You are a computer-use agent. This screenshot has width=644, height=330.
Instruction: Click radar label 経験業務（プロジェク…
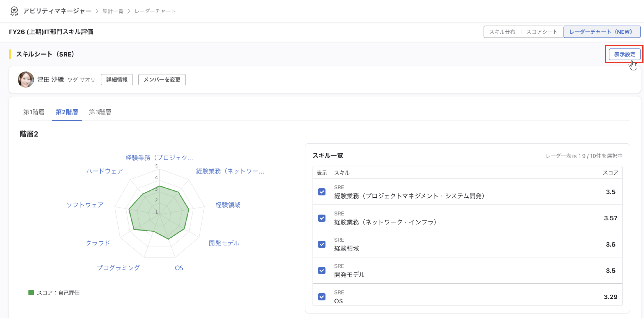[159, 158]
